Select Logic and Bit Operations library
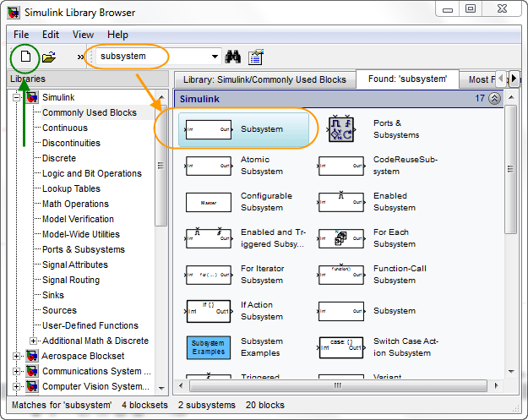Viewport: 528px width, 420px height. [91, 173]
